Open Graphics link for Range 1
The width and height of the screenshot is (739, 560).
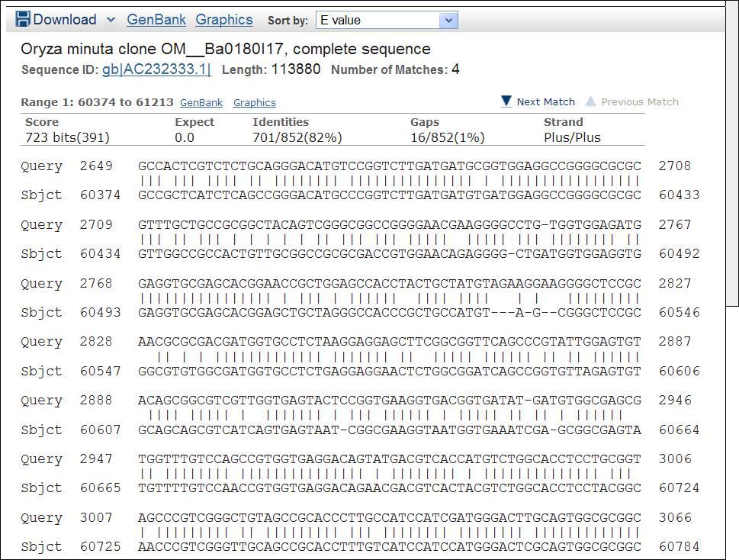tap(255, 103)
